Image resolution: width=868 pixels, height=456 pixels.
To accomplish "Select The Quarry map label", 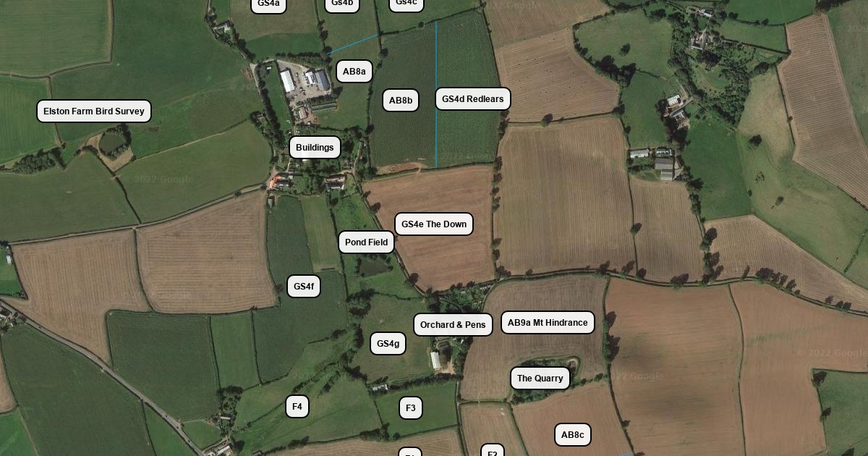I will (540, 379).
